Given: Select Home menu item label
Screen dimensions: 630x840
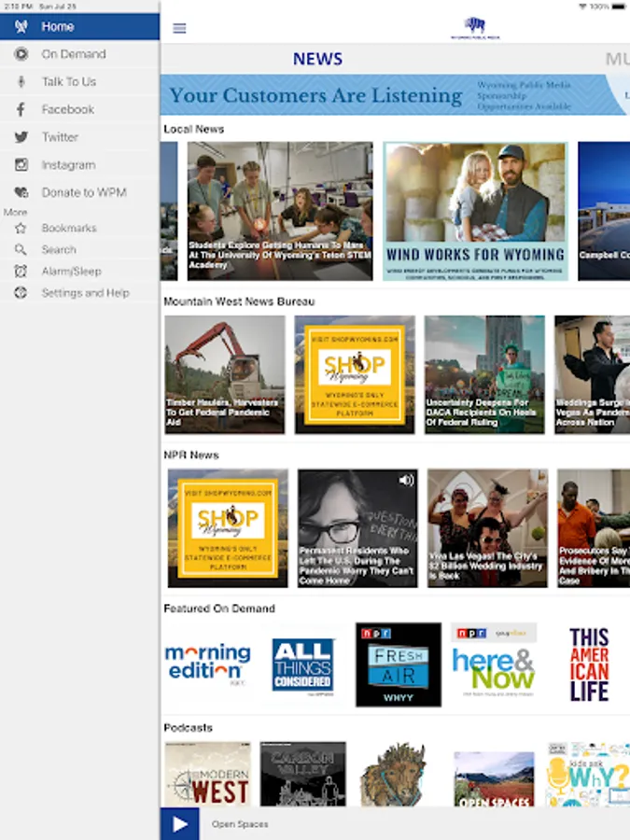Looking at the screenshot, I should click(58, 26).
